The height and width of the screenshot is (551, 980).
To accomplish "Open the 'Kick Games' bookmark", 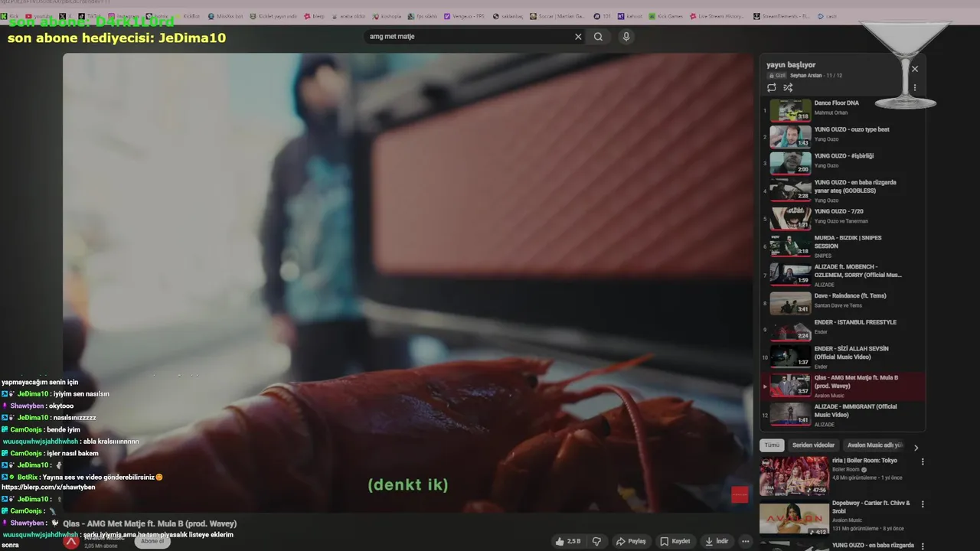I will (x=666, y=16).
